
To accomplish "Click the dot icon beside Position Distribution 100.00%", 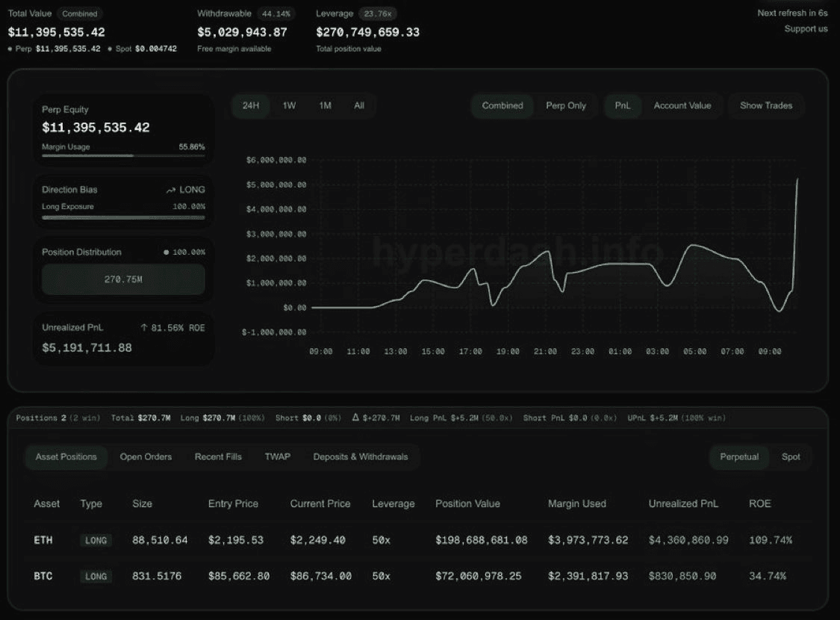I will click(x=166, y=252).
